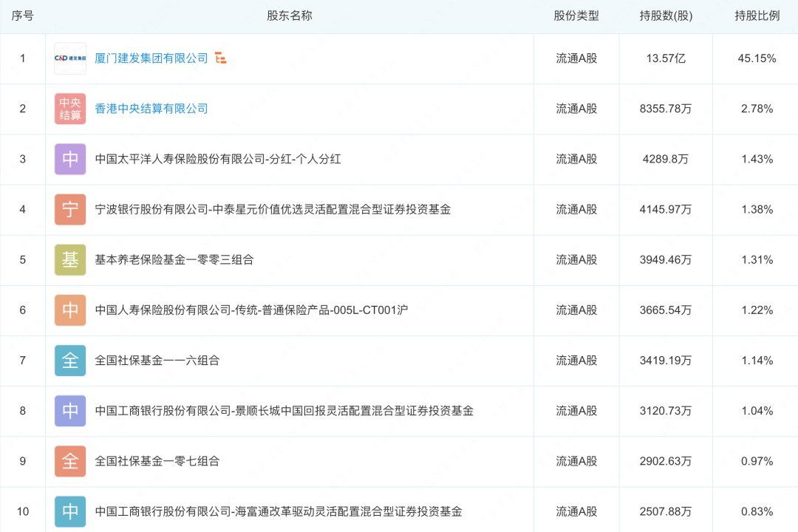This screenshot has width=798, height=532.
Task: Click the teal 全 avatar for 全国社保基金一一六组合
Action: click(x=70, y=361)
